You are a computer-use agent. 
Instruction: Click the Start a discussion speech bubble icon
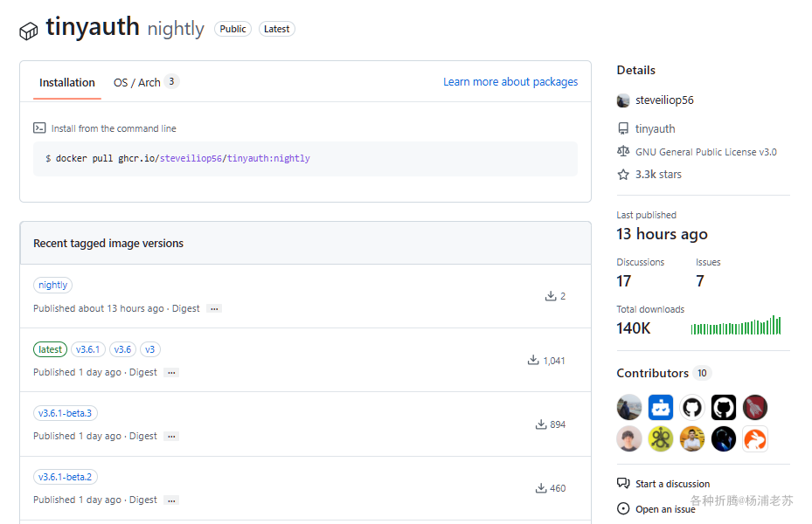point(623,483)
